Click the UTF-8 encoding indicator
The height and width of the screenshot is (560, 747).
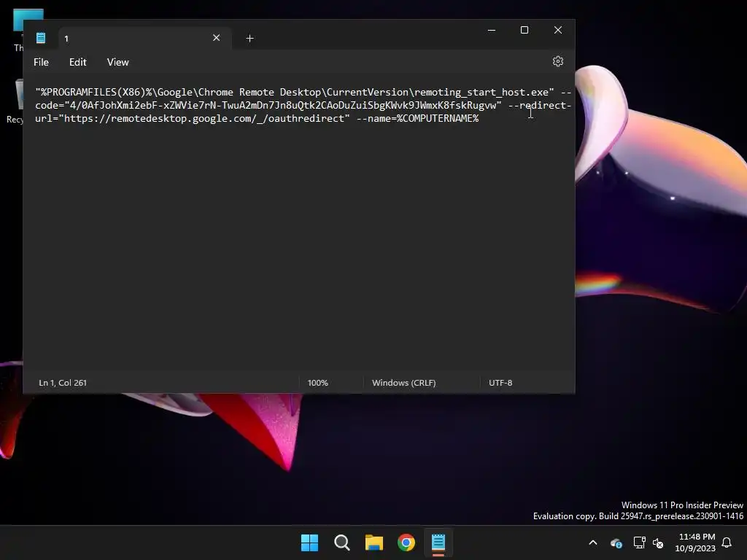[500, 383]
